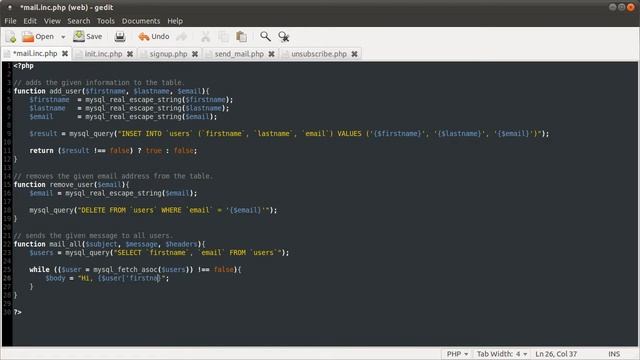The width and height of the screenshot is (640, 360).
Task: Paste from clipboard with the Paste icon
Action: coord(241,37)
